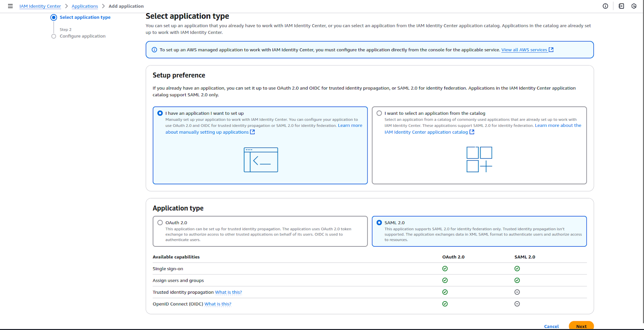Choose the SAML 2.0 application type
The width and height of the screenshot is (644, 330).
[x=379, y=223]
